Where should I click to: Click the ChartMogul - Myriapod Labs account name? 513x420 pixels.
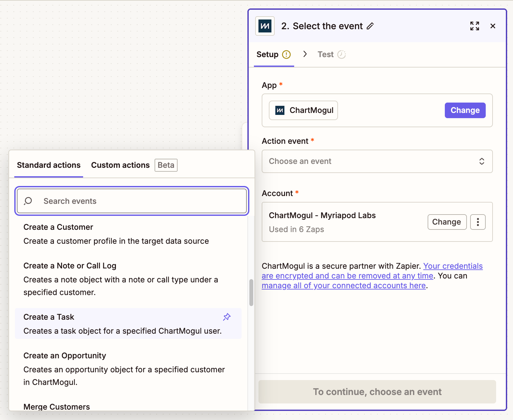322,216
